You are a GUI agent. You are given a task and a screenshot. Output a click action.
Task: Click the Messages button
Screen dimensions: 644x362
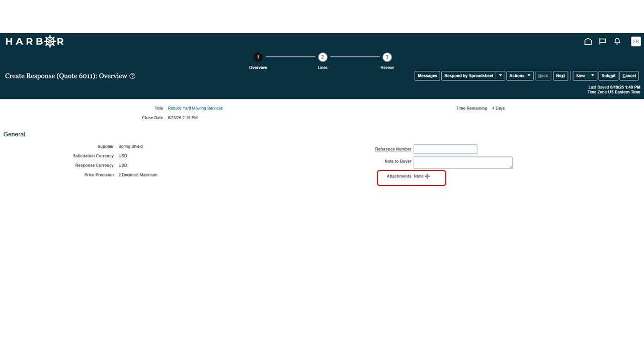click(x=427, y=76)
